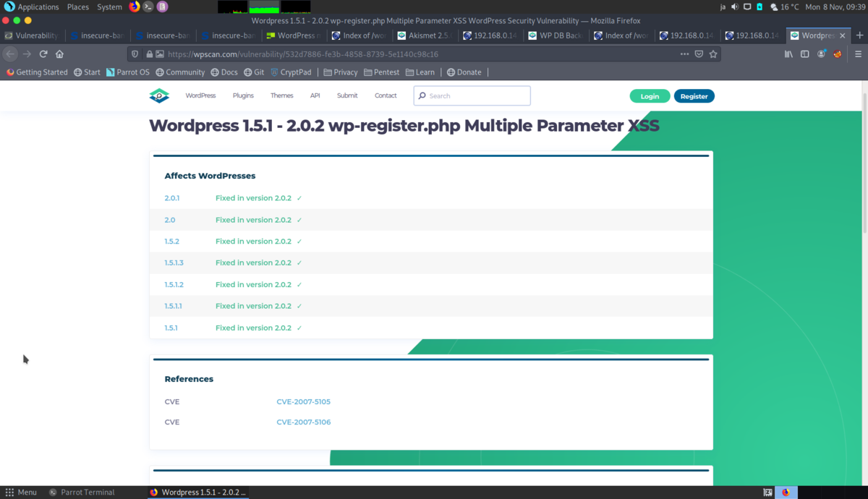868x499 pixels.
Task: Open the Parrot OS bookmark
Action: point(127,72)
